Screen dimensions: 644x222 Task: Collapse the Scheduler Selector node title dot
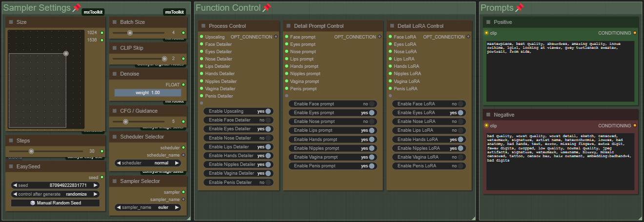114,137
